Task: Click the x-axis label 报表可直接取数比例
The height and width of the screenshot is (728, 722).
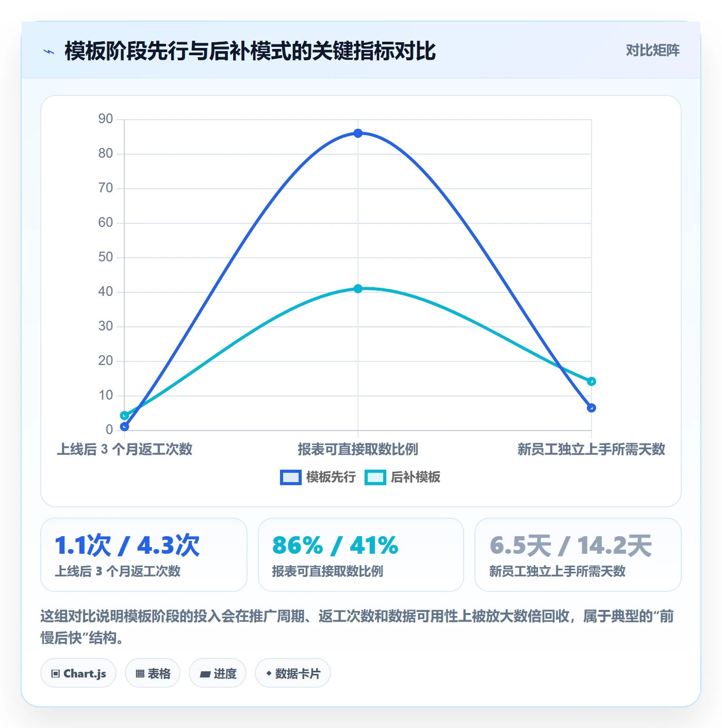Action: click(x=358, y=449)
